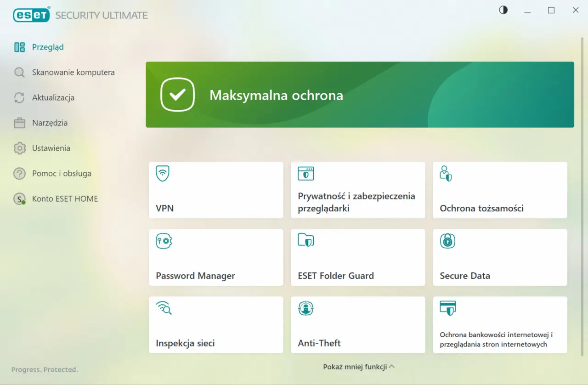
Task: Open the Anti-Theft tile
Action: pos(358,325)
